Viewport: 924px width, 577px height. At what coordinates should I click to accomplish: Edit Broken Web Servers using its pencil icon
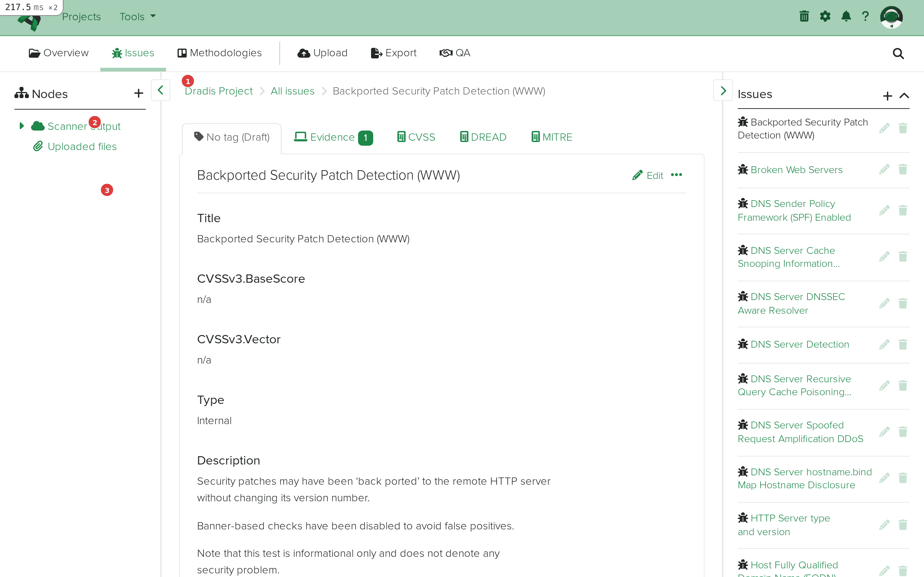pyautogui.click(x=885, y=169)
